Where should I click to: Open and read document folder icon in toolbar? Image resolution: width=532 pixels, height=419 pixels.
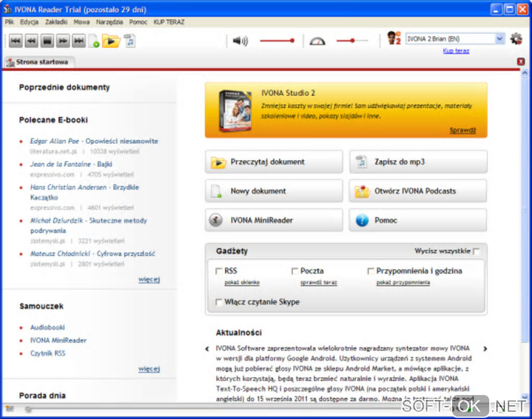point(111,41)
